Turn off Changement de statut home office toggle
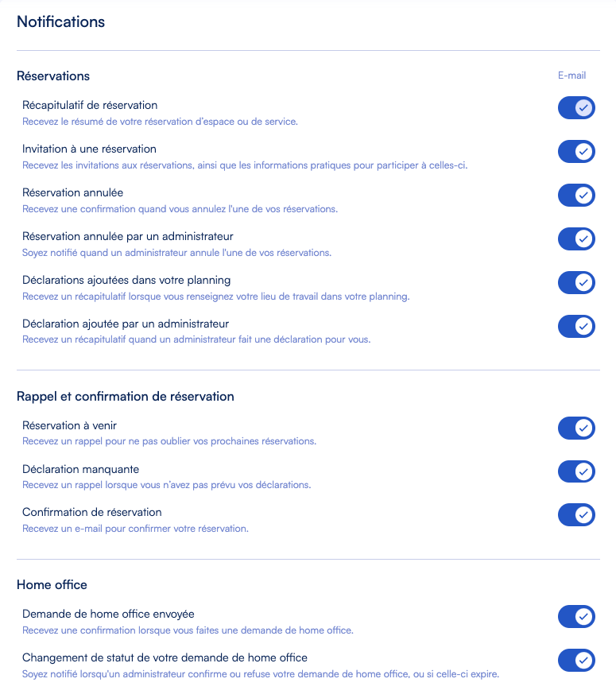 pyautogui.click(x=576, y=660)
